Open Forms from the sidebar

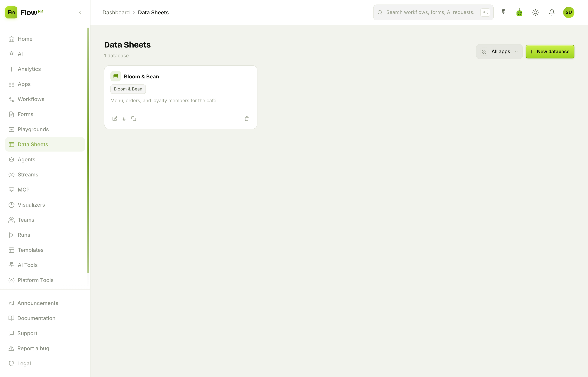[45, 114]
